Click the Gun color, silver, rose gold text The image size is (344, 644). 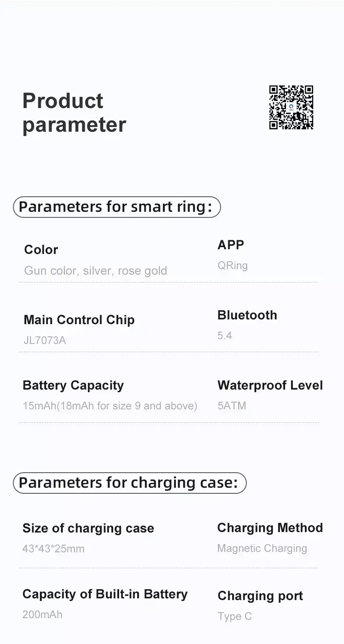coord(95,271)
